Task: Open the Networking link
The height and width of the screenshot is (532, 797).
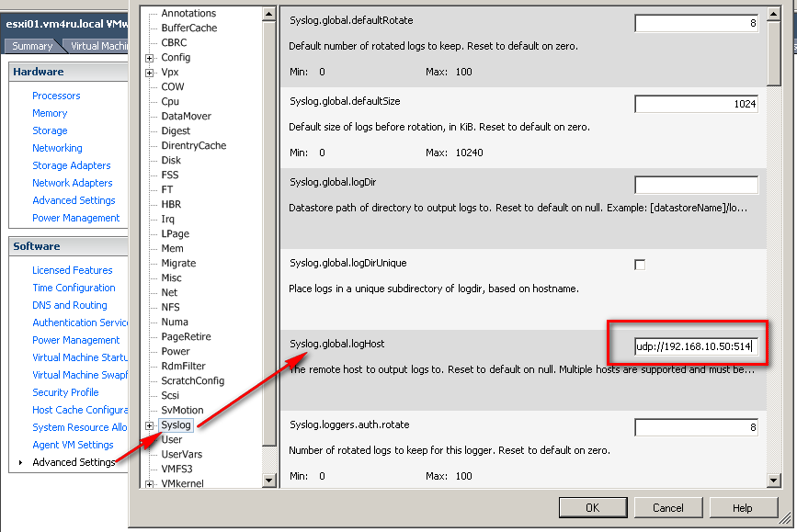Action: click(57, 148)
